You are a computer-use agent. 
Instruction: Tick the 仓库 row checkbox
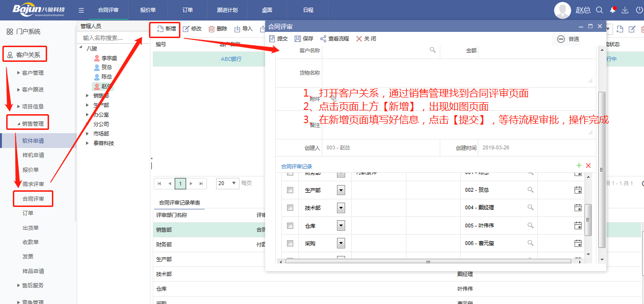click(x=290, y=226)
